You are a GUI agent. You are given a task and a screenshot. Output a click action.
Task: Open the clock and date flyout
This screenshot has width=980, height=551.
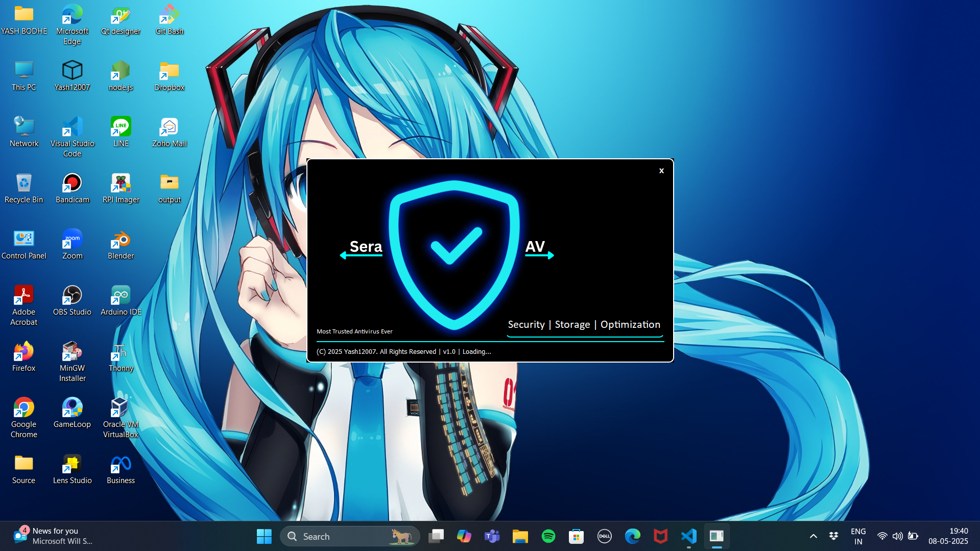[x=948, y=536]
